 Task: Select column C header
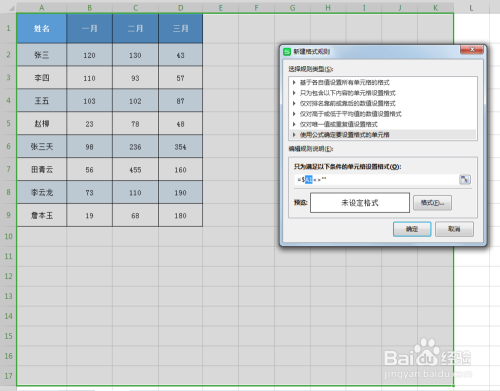[136, 8]
